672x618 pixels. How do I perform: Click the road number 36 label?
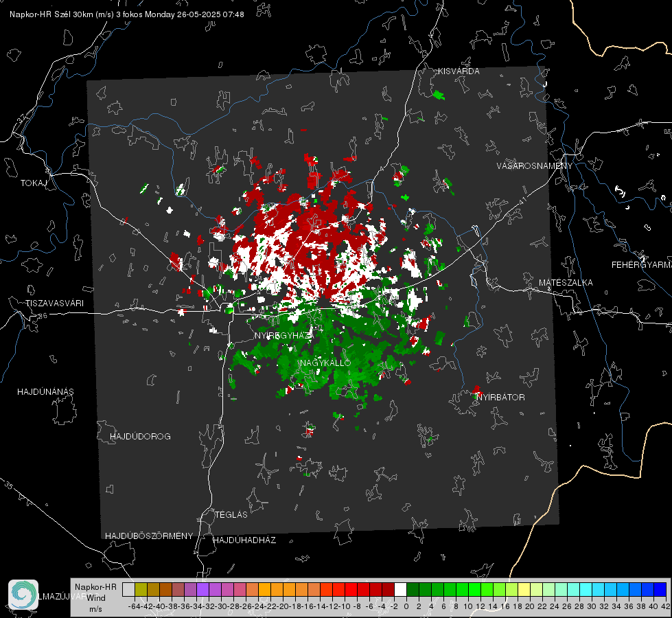43,316
